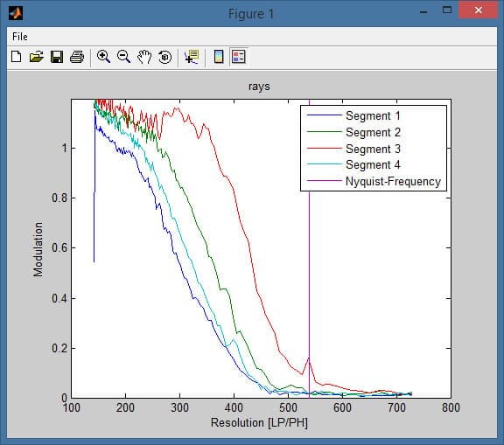This screenshot has height=445, width=504.
Task: Enable the Data Cursor tool
Action: click(x=192, y=57)
